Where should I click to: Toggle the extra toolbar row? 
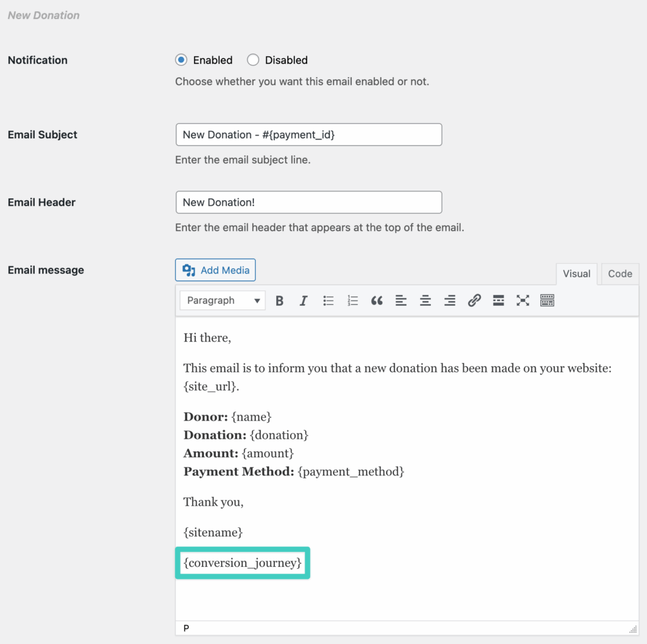pyautogui.click(x=547, y=301)
